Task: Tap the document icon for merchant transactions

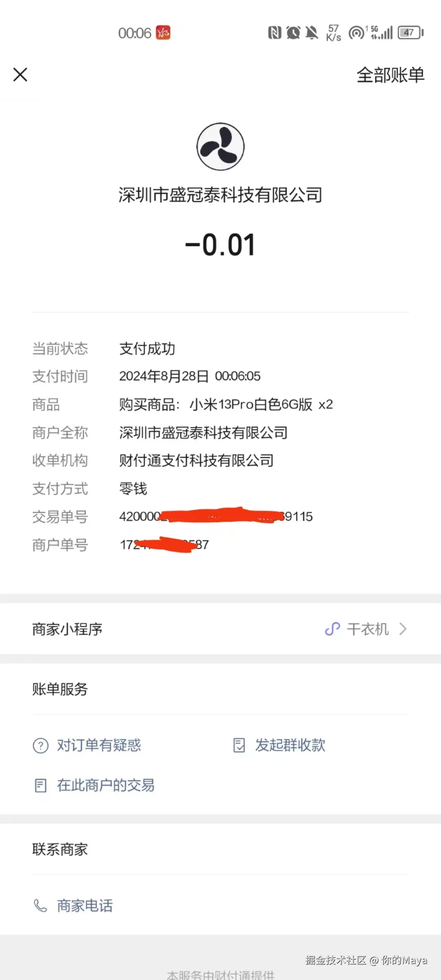Action: [40, 786]
